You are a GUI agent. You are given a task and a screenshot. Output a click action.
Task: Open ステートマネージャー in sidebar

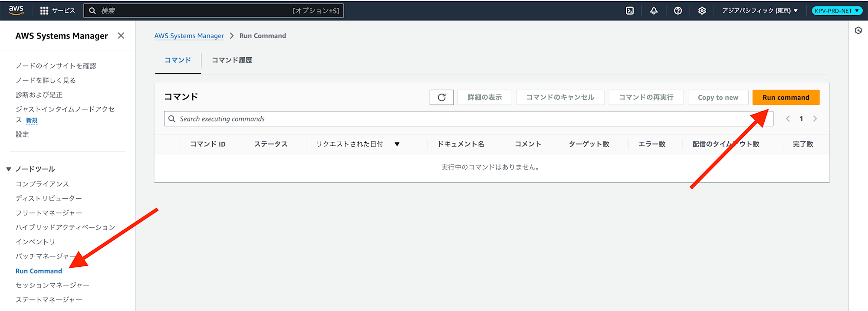click(49, 299)
